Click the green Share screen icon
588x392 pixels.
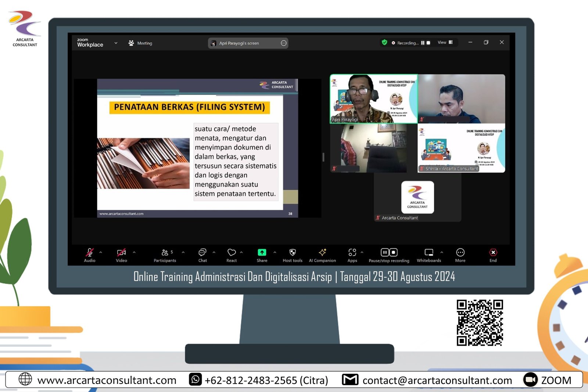[x=262, y=253]
